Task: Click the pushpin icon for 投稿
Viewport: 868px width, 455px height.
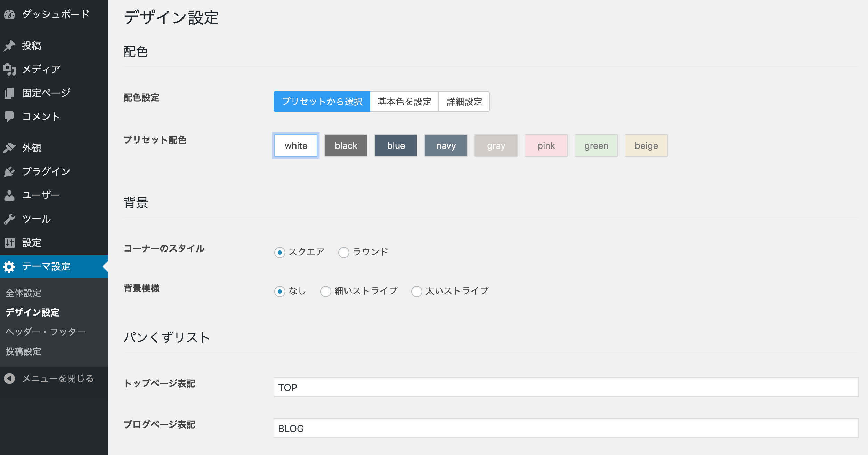Action: click(x=9, y=46)
